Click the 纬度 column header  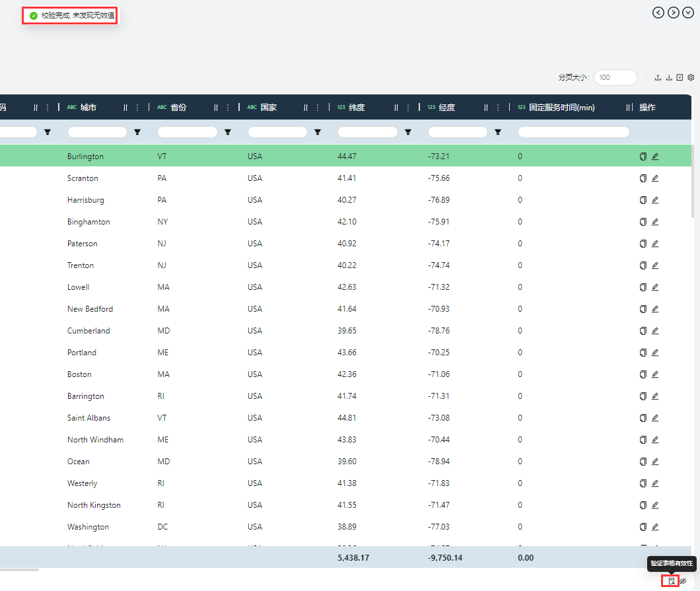point(357,108)
